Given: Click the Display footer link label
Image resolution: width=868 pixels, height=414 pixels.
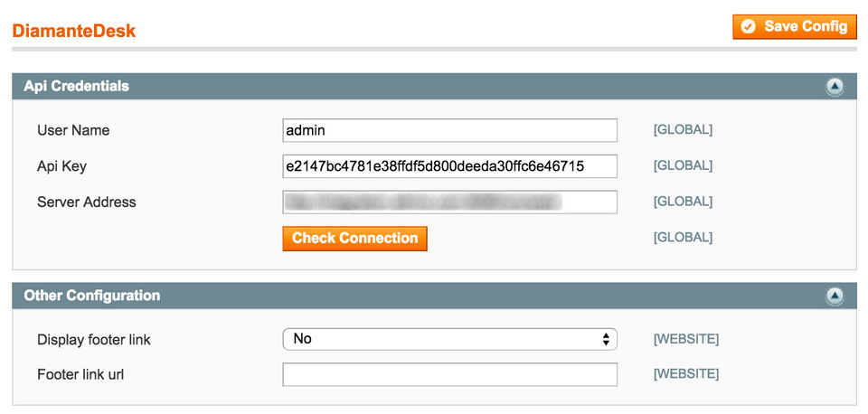Looking at the screenshot, I should (94, 340).
